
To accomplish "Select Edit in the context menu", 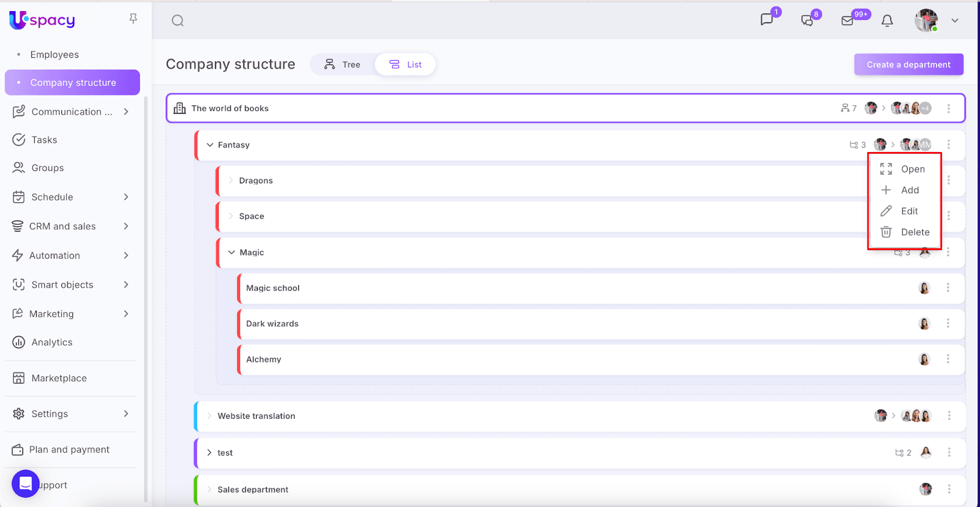I will (909, 212).
